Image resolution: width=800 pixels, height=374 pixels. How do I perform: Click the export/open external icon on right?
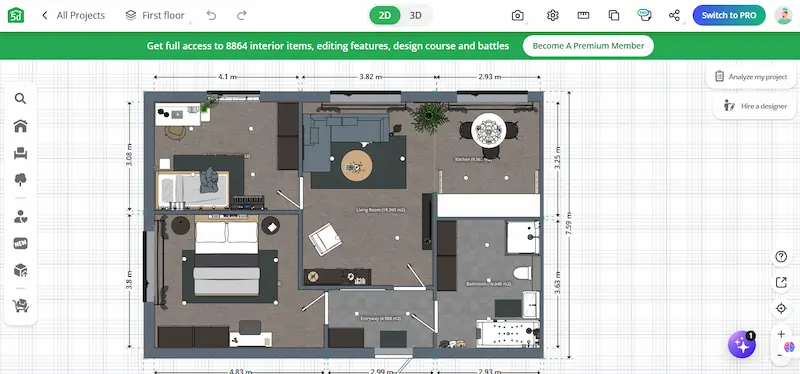click(x=781, y=282)
